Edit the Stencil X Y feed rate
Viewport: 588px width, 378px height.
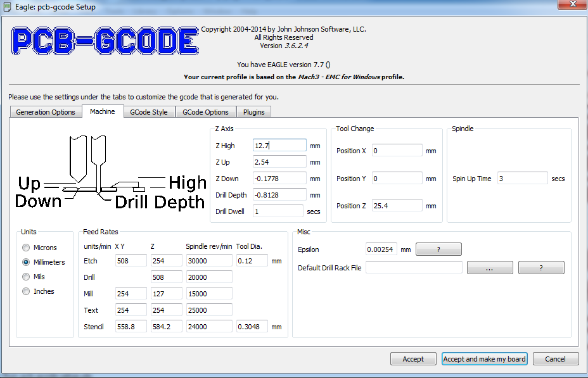click(x=131, y=327)
